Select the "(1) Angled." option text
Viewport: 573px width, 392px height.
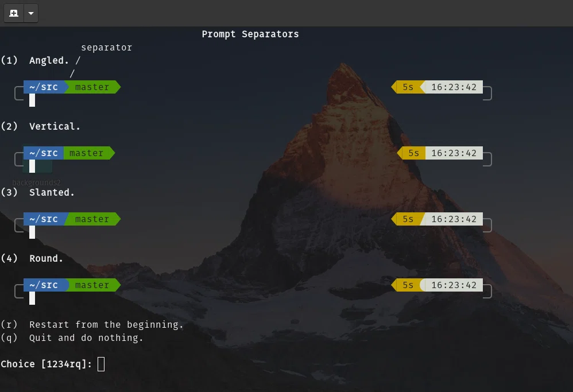34,60
